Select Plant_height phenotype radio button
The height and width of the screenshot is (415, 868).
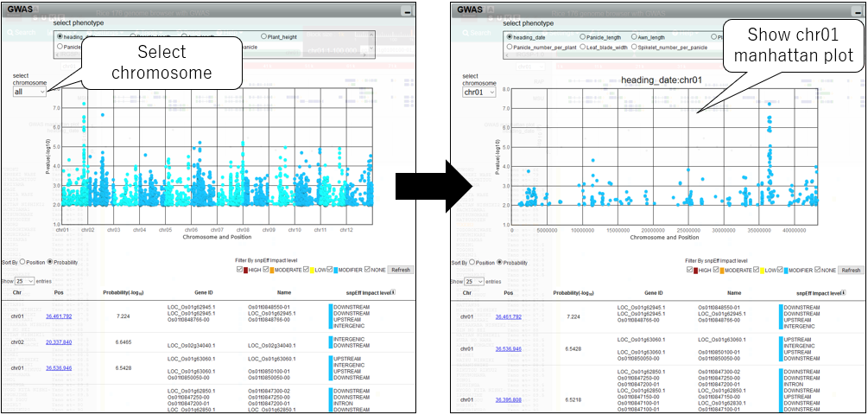pyautogui.click(x=263, y=36)
